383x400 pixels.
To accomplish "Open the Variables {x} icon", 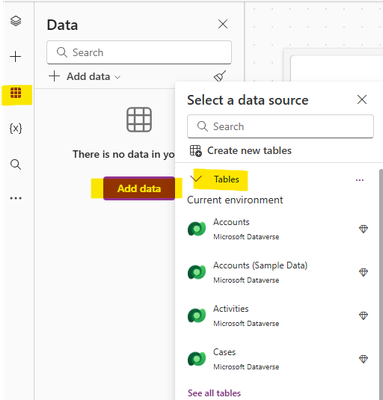I will (16, 128).
